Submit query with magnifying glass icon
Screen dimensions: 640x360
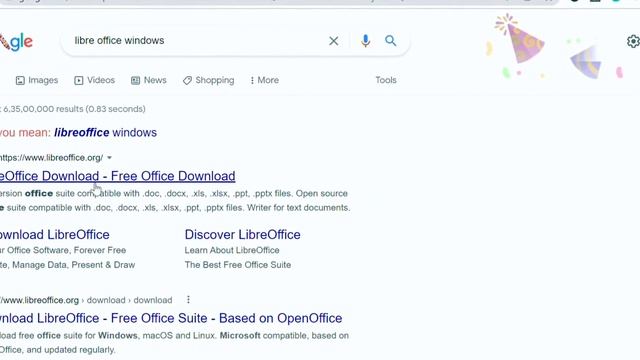[391, 41]
